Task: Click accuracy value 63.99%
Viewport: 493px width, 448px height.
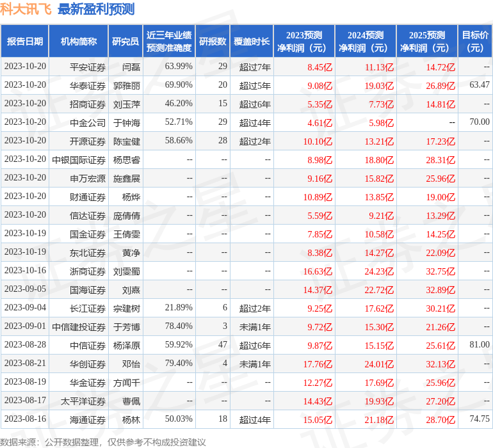Action: point(179,66)
